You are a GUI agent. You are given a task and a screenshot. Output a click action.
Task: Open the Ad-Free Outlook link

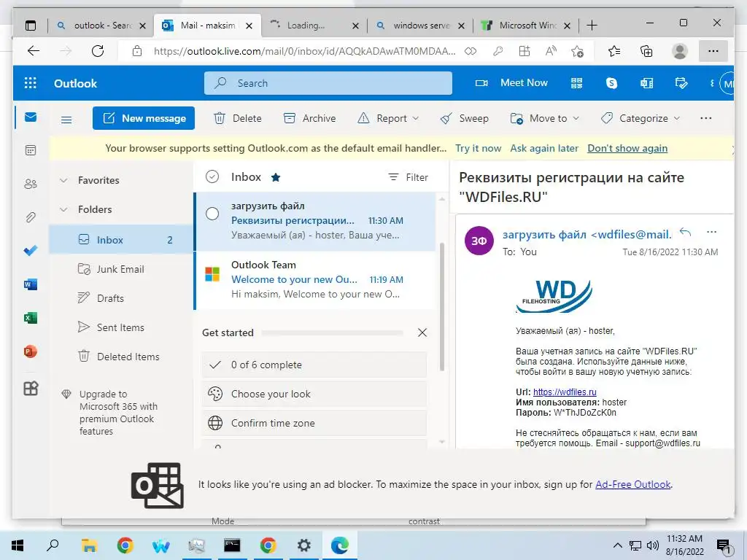[x=632, y=484]
